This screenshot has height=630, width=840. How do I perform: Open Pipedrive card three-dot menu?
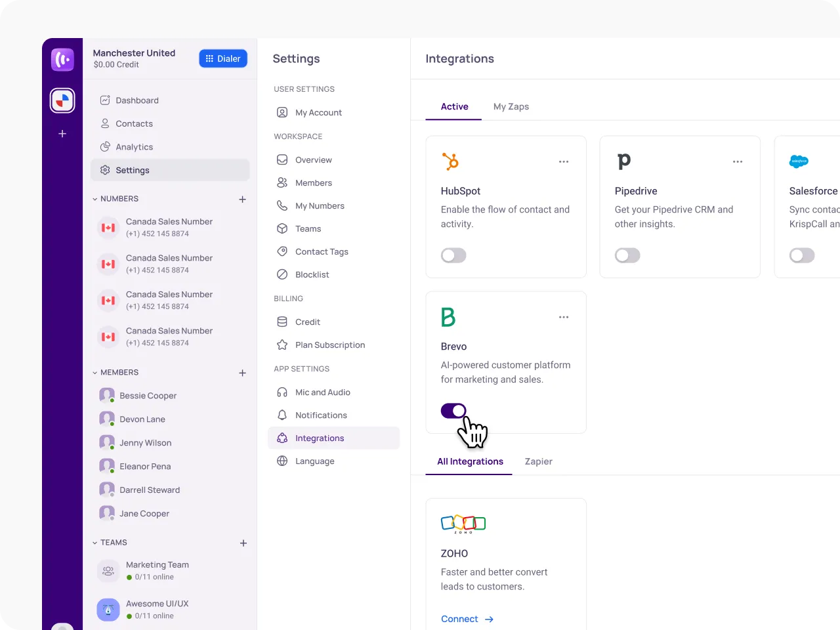coord(738,161)
